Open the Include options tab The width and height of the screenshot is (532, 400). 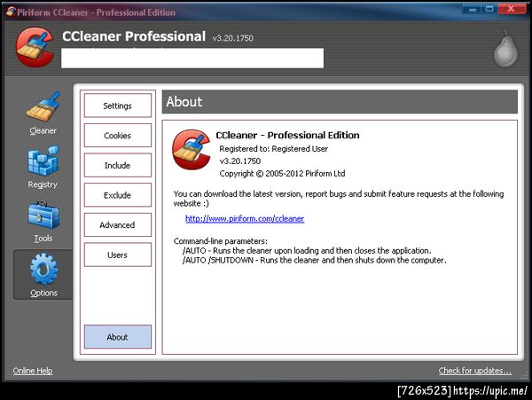point(118,165)
